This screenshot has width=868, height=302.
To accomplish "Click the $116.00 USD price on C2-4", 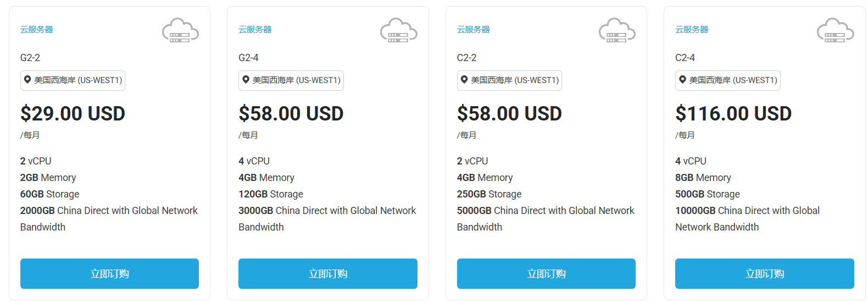I will [733, 113].
